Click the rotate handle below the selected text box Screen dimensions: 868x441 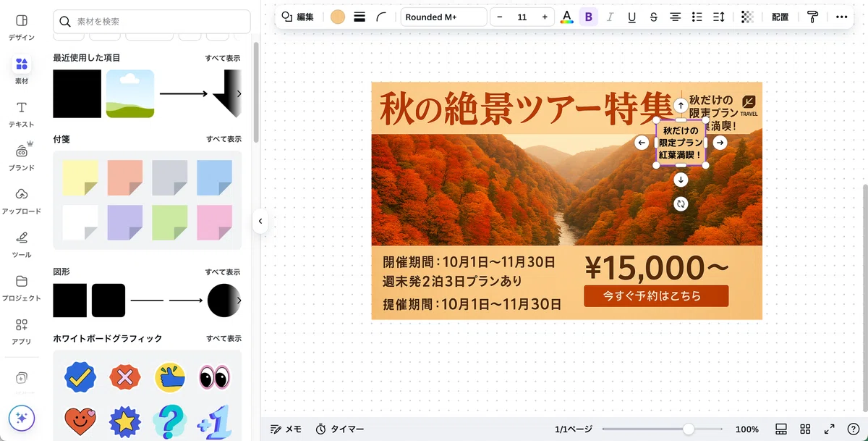(681, 204)
